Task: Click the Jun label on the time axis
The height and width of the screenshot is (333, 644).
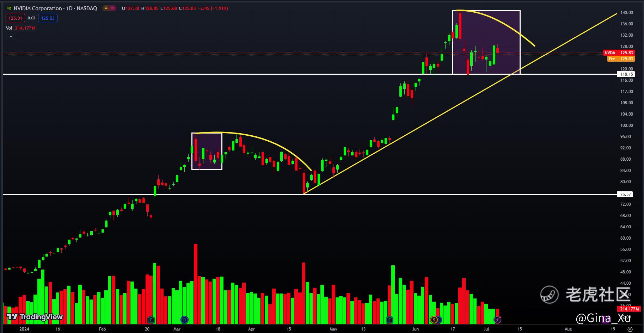Action: coord(416,329)
